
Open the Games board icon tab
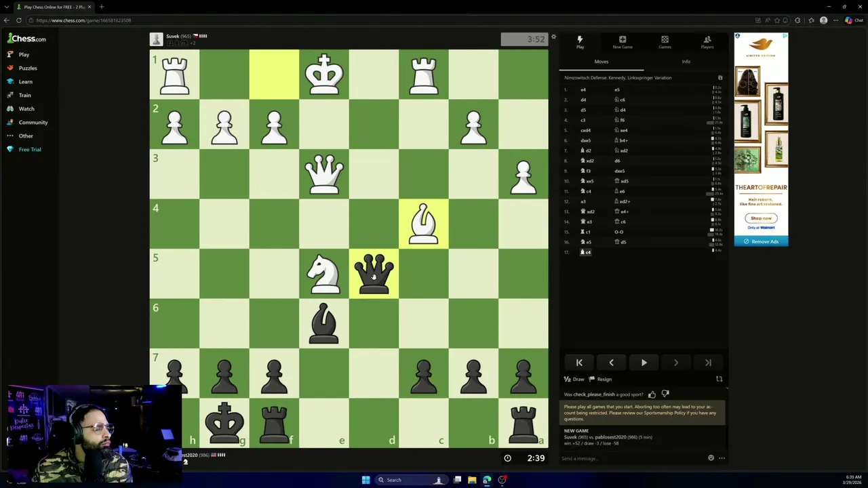coord(665,42)
